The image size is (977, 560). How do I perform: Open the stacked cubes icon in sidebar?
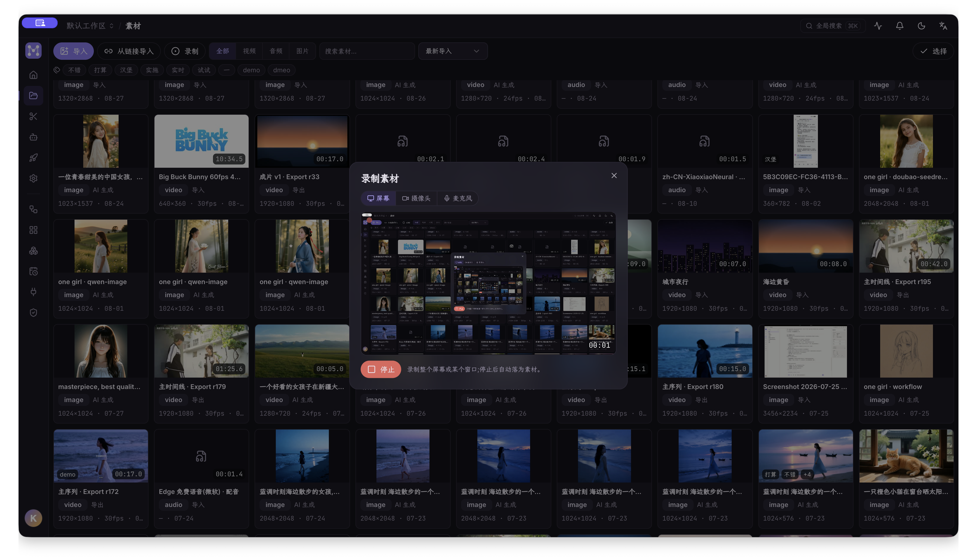(x=33, y=251)
